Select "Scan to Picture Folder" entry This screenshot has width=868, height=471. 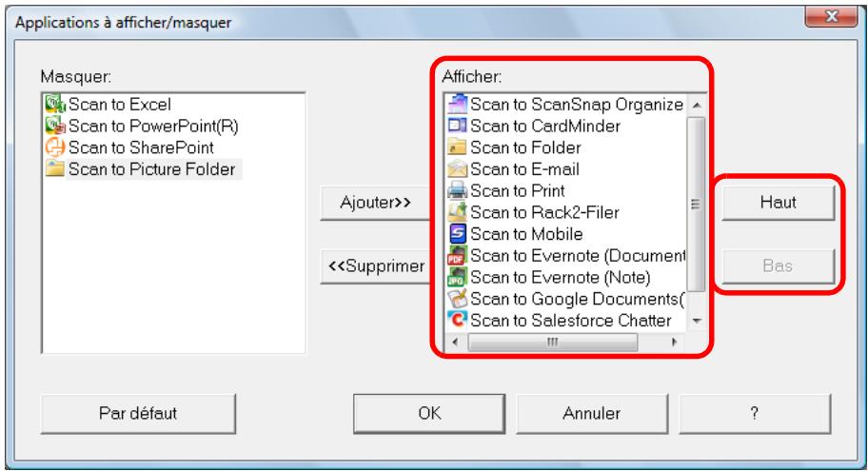152,168
